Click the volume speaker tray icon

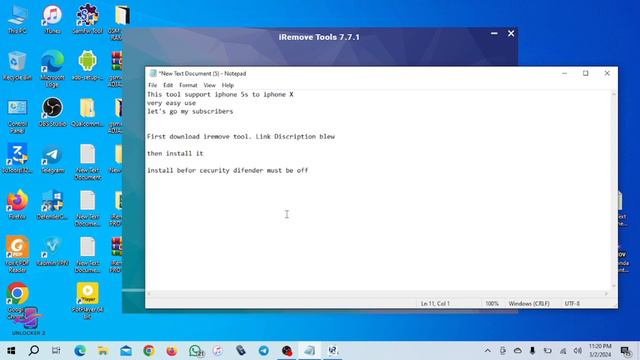(x=578, y=351)
